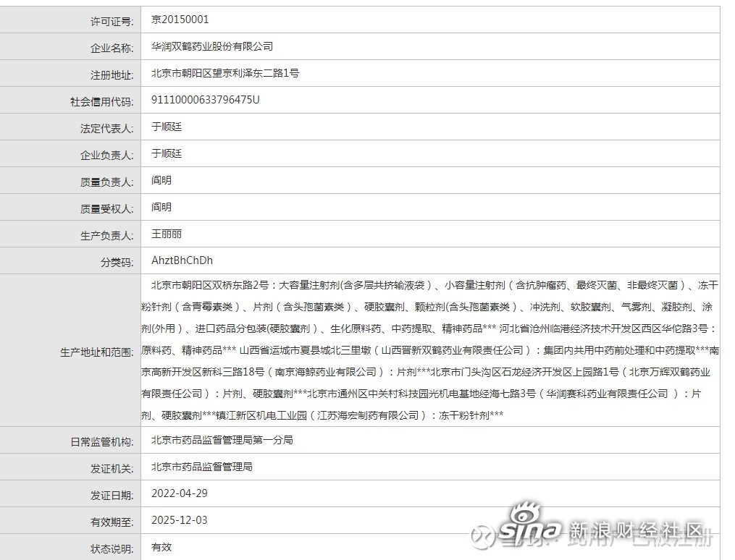Click the 有效期至 label

112,522
